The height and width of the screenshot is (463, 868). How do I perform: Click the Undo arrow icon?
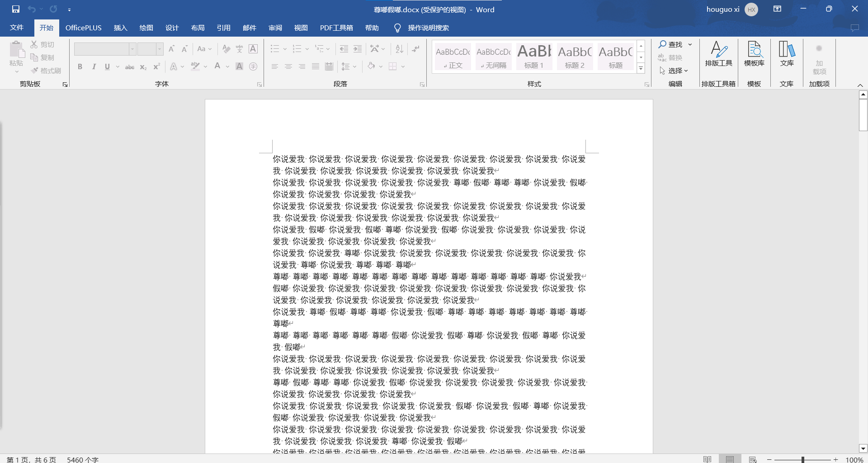[x=32, y=9]
